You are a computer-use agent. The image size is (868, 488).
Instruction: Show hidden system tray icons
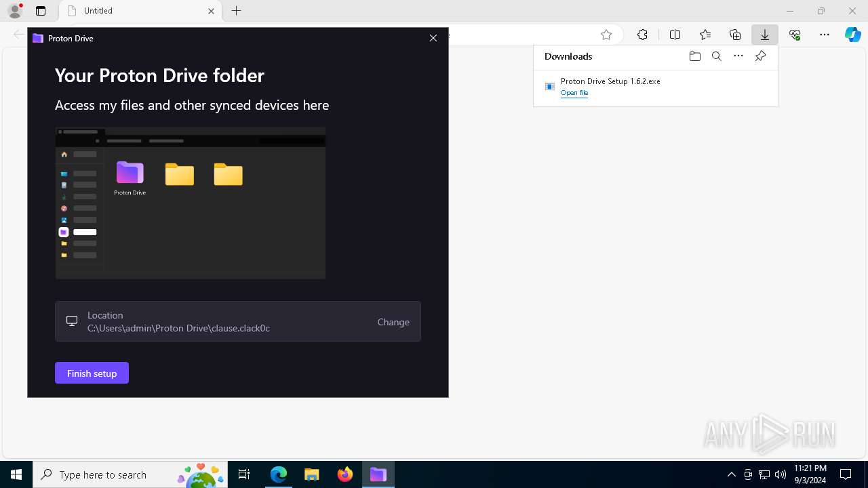click(731, 474)
